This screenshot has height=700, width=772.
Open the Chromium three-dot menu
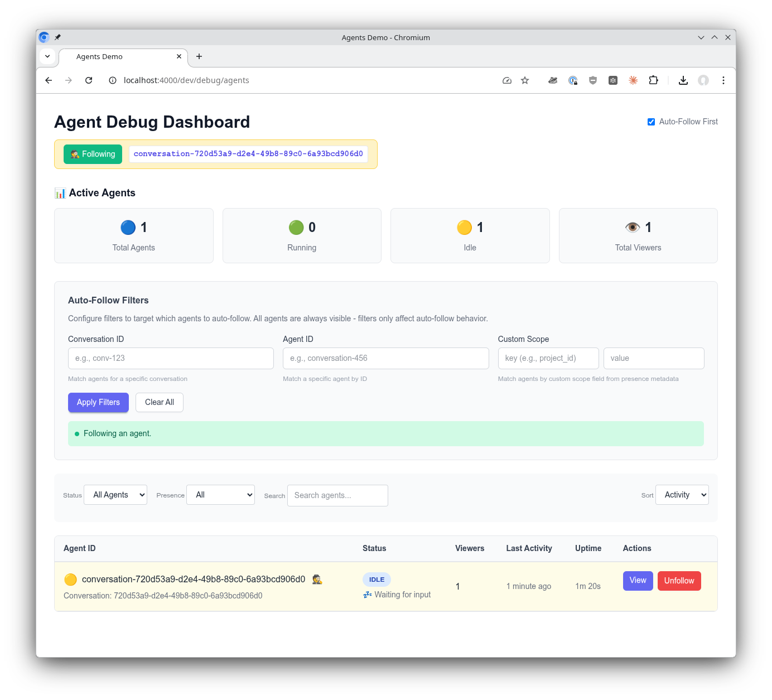click(723, 80)
